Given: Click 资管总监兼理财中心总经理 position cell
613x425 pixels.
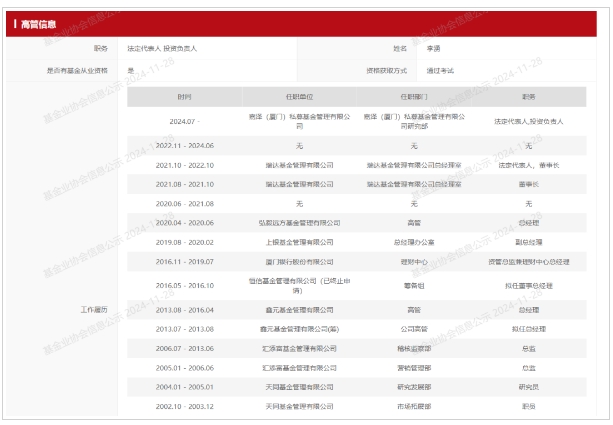Looking at the screenshot, I should click(x=529, y=262).
